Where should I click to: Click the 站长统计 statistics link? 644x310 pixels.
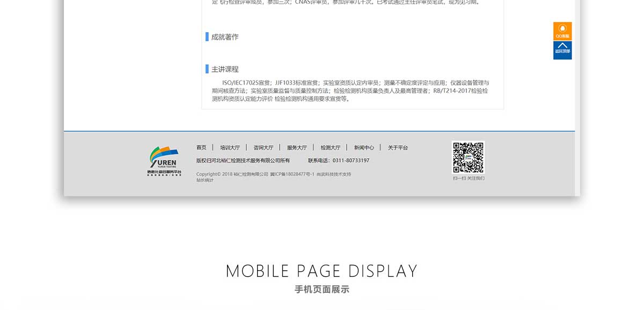205,180
